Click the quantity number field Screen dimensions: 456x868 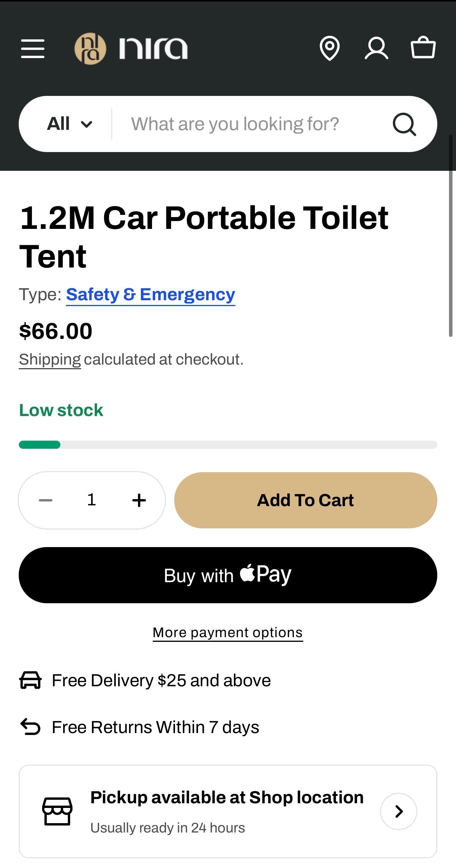(92, 500)
